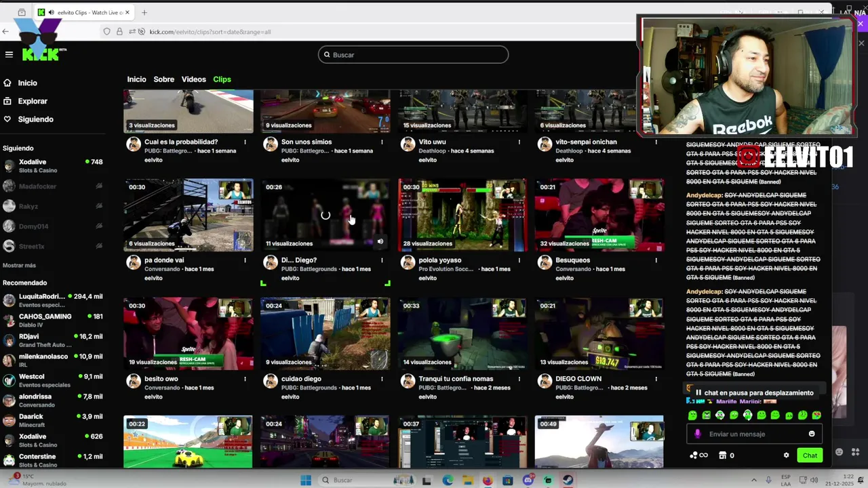This screenshot has height=488, width=868.
Task: Open options for 'Besuqueos' clip
Action: click(x=656, y=260)
